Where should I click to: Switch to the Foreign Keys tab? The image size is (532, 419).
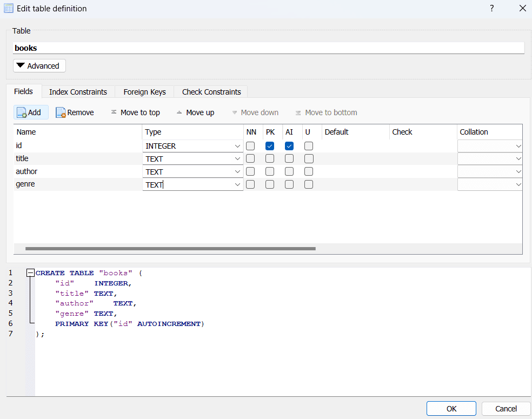[x=144, y=92]
